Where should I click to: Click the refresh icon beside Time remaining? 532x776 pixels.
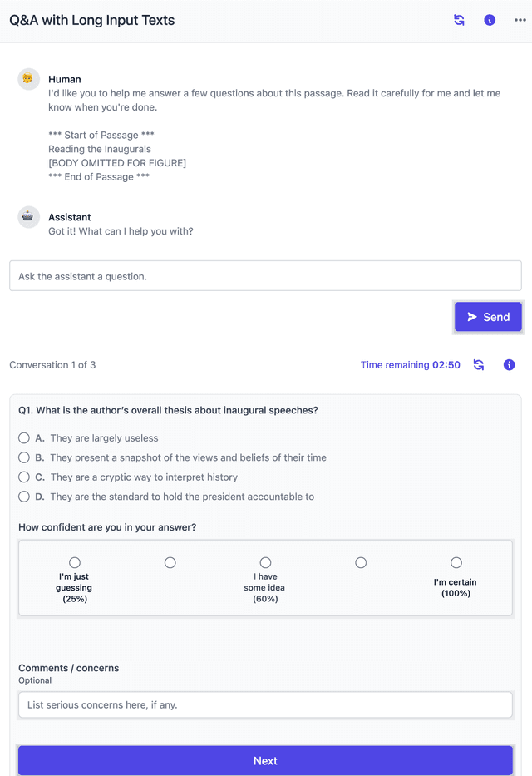coord(479,365)
